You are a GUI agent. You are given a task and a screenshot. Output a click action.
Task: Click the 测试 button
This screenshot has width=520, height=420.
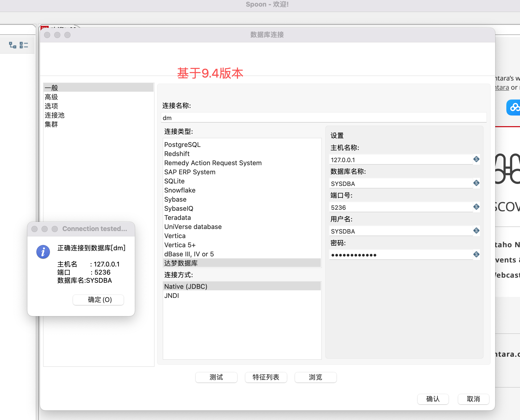pos(216,377)
